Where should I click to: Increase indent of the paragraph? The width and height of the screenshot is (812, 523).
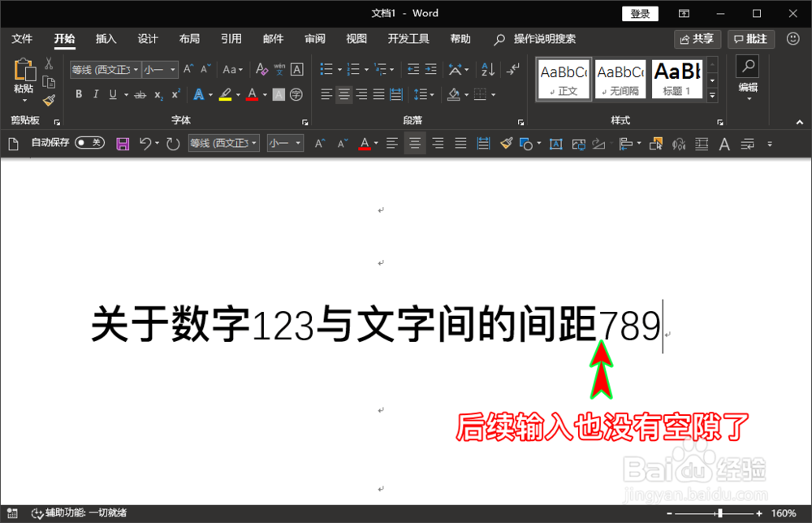[431, 69]
